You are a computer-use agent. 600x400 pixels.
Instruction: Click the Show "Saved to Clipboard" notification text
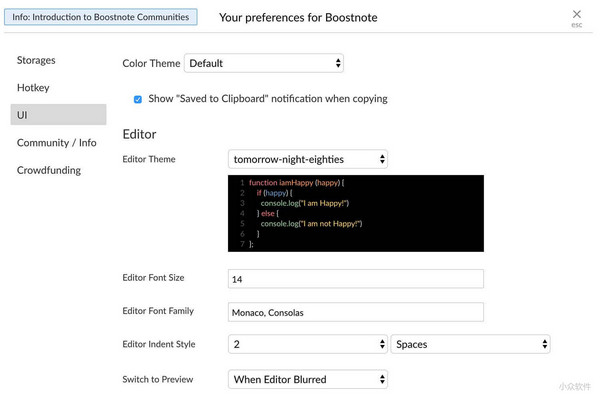coord(268,99)
